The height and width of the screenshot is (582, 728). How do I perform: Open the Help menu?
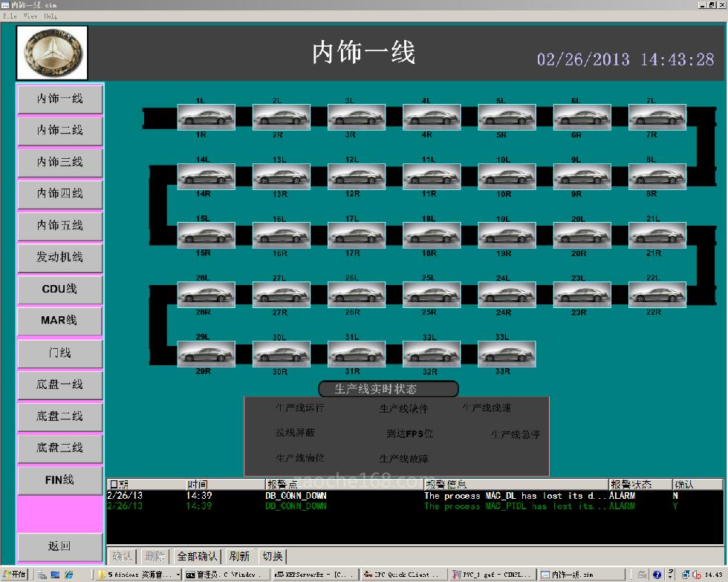(51, 16)
